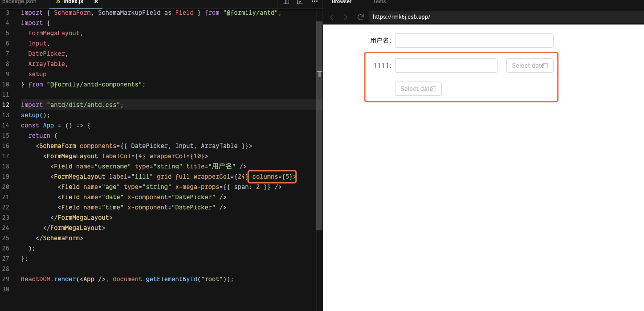
Task: Navigate forward in the Browser panel
Action: pyautogui.click(x=346, y=17)
